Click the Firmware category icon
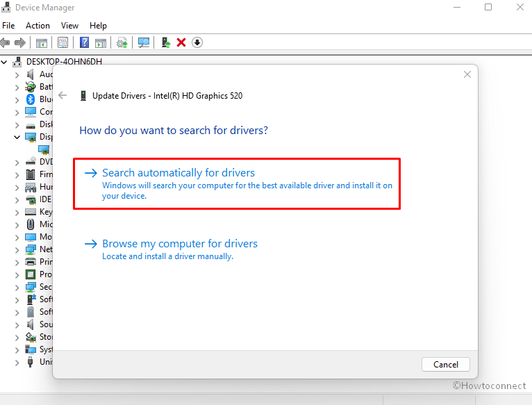532x405 pixels. point(31,174)
